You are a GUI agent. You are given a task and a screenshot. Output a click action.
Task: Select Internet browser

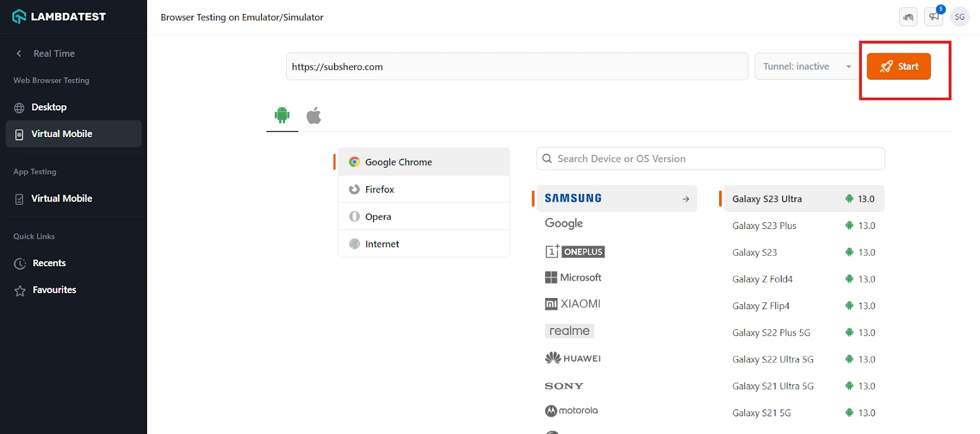point(424,244)
